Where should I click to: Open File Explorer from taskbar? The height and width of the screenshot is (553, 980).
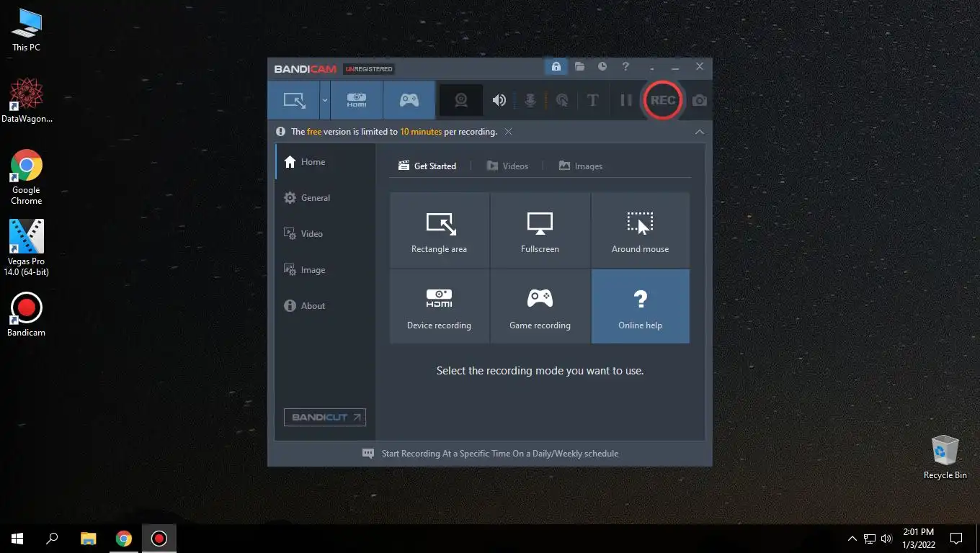click(88, 538)
